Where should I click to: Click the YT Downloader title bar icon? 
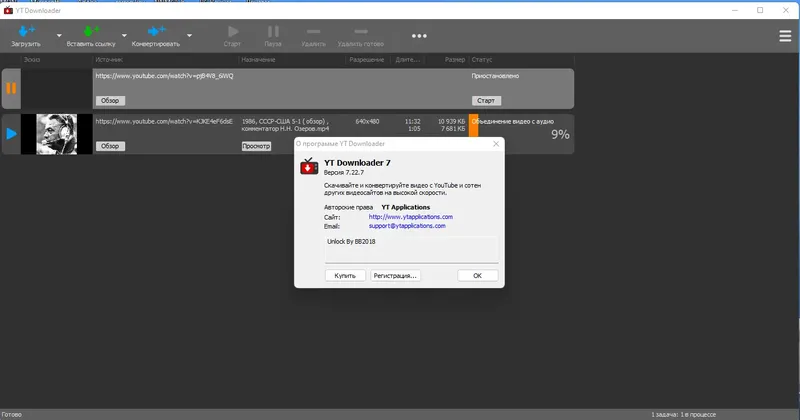pyautogui.click(x=8, y=10)
